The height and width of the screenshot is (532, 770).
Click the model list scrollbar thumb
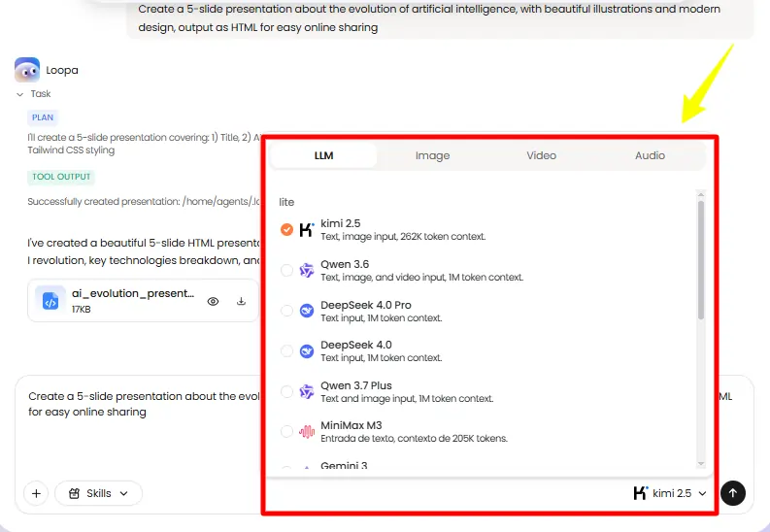pyautogui.click(x=701, y=260)
